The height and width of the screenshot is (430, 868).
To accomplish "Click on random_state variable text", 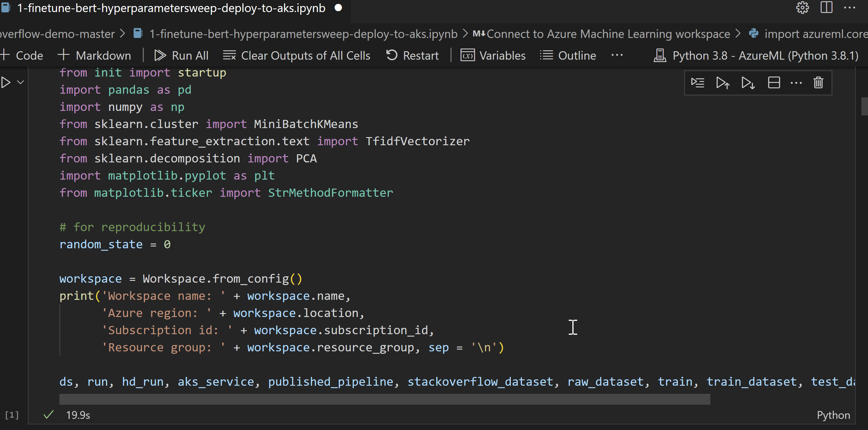I will (x=101, y=244).
